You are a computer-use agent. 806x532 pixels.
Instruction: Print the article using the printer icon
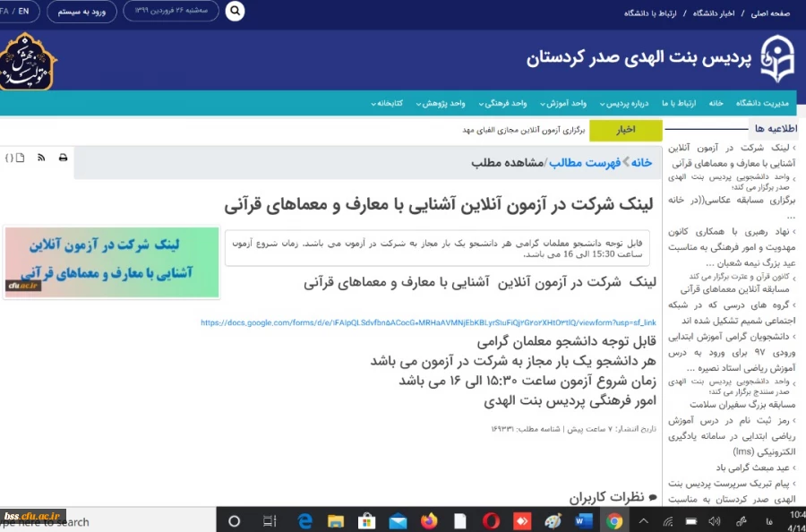[62, 158]
